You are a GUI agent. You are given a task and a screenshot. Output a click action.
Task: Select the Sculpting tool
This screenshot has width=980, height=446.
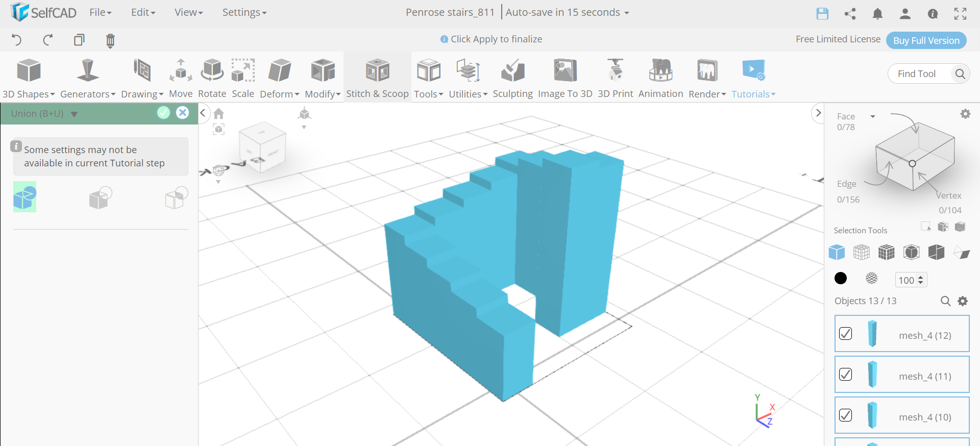point(512,78)
